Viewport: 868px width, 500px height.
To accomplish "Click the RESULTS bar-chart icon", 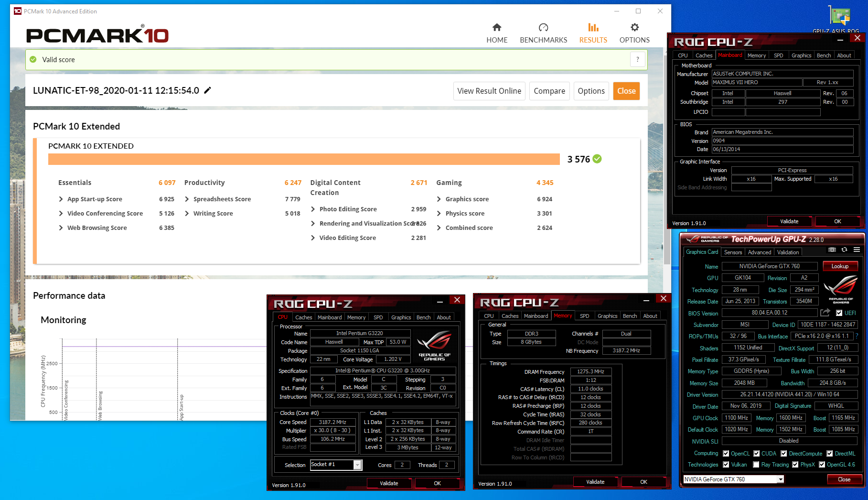I will 593,27.
